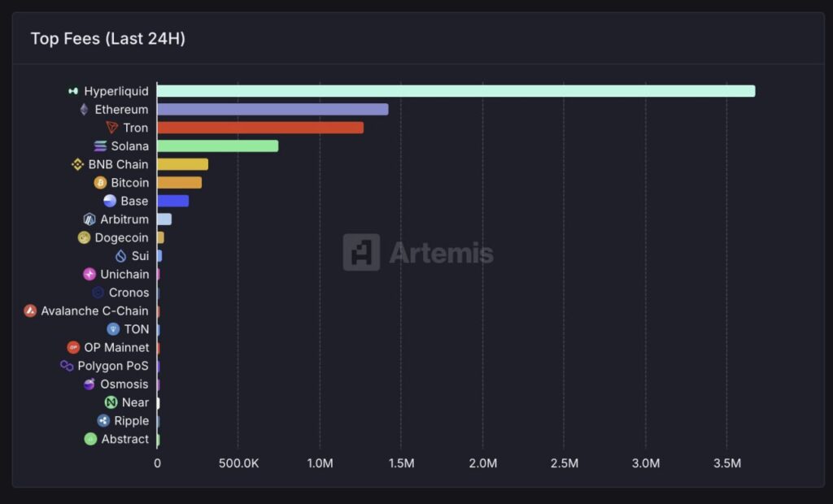Click the 2.0M axis tick label
Viewport: 833px width, 504px height.
click(482, 463)
